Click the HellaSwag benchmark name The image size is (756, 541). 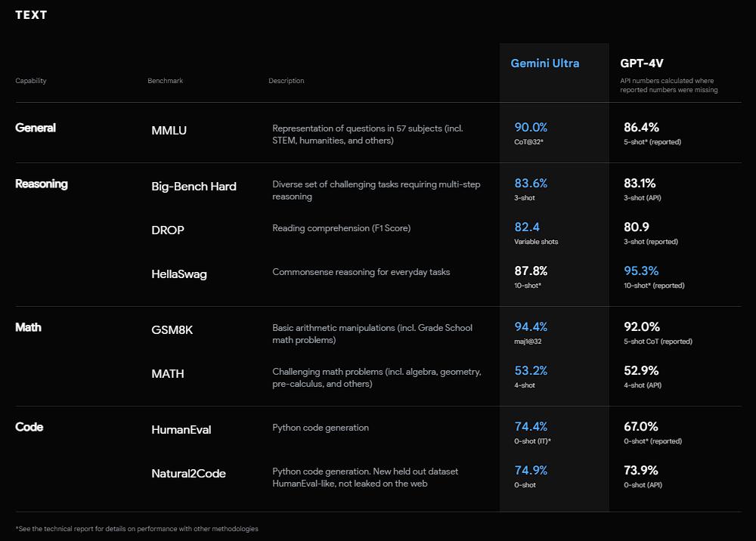(178, 274)
